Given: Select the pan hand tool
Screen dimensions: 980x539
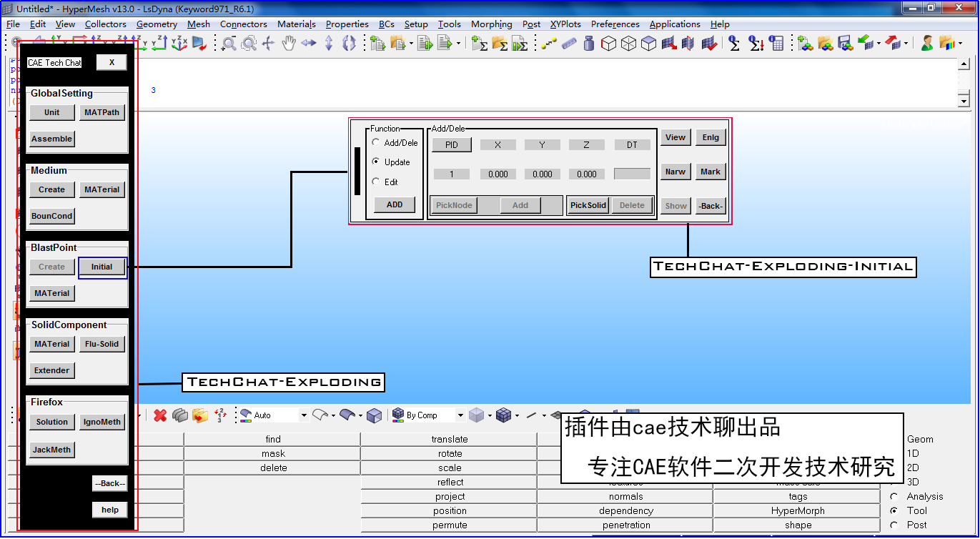Looking at the screenshot, I should [x=288, y=44].
